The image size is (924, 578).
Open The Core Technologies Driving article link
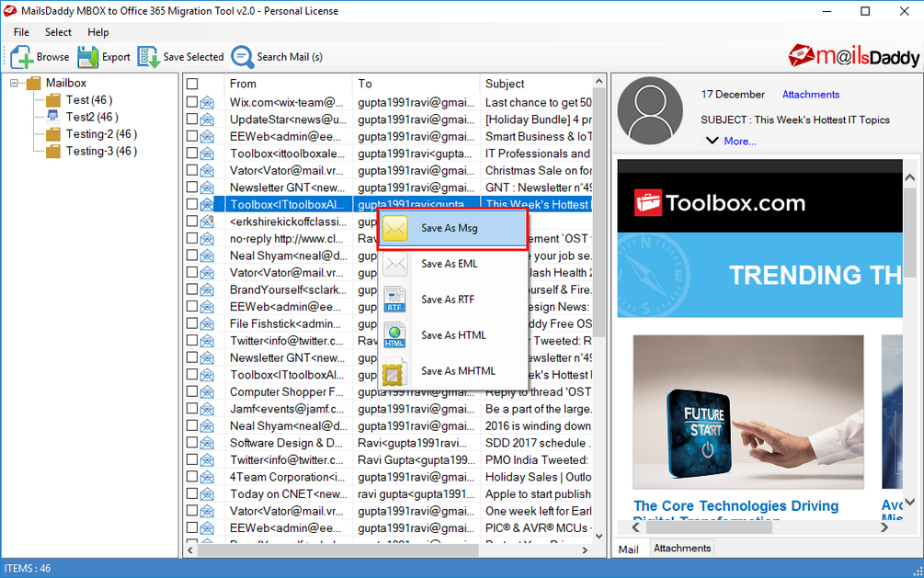[736, 505]
